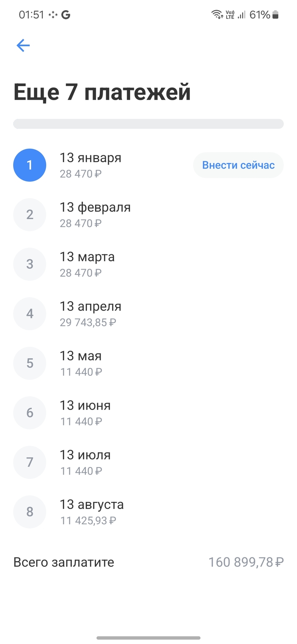297x644 pixels.
Task: Tap the number 6 payment circle
Action: tap(30, 413)
